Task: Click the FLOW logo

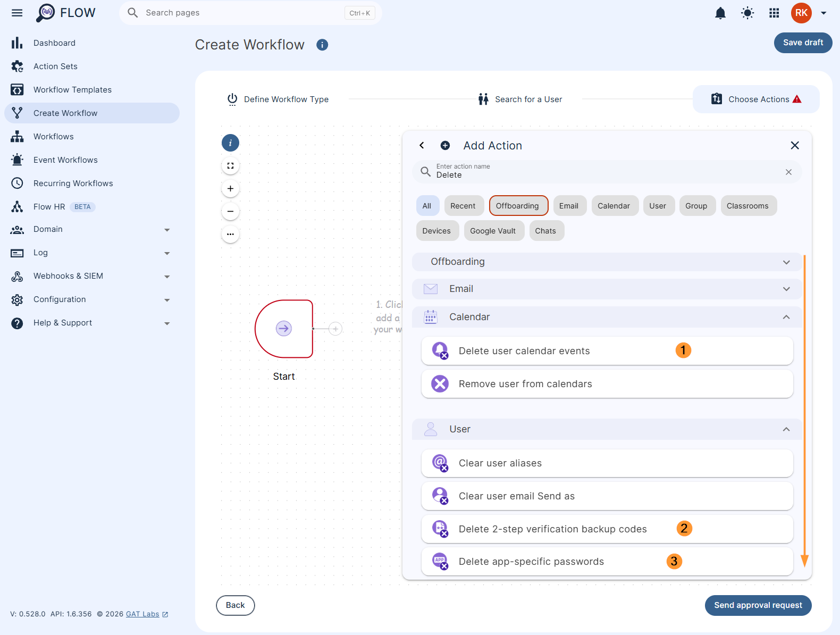Action: coord(65,13)
